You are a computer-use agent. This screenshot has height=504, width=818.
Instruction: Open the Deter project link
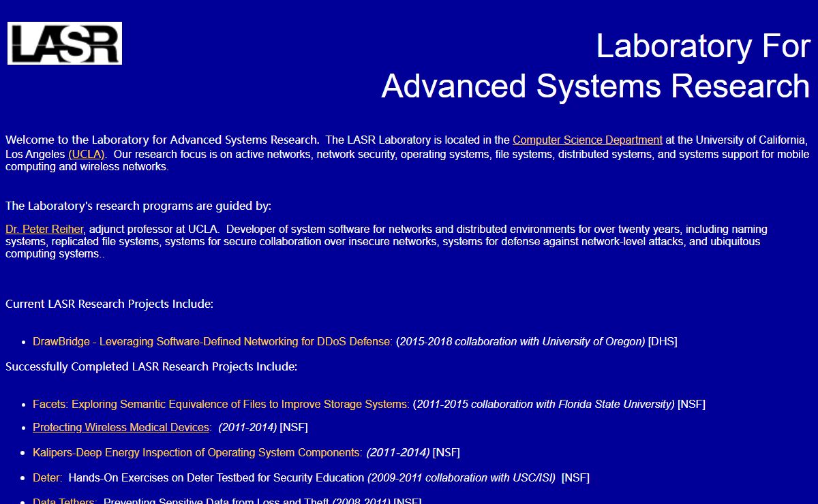pyautogui.click(x=47, y=477)
